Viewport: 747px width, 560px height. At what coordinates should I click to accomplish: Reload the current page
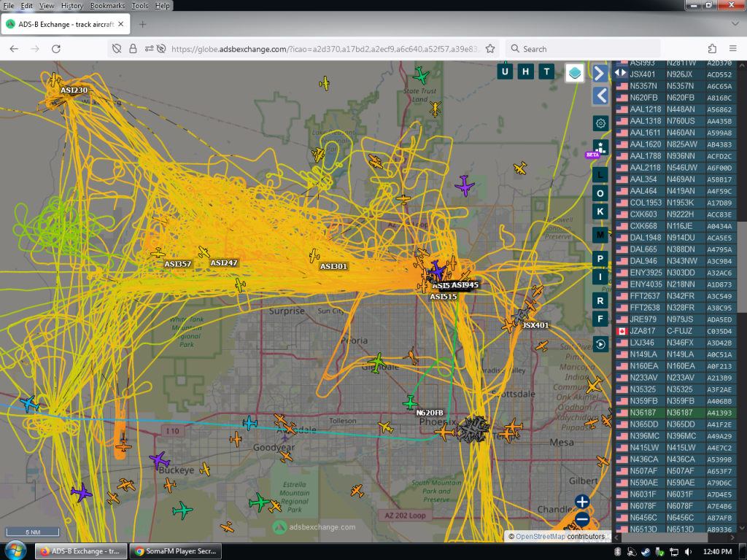56,49
